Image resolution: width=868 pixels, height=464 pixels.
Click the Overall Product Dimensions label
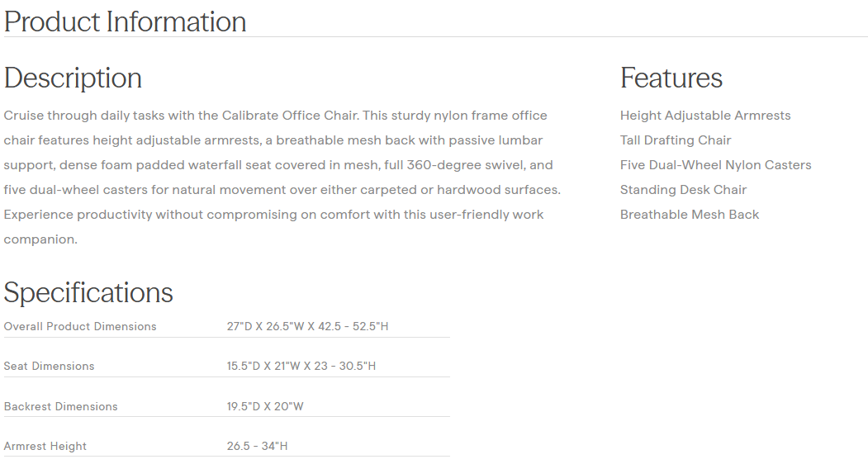[x=80, y=326]
